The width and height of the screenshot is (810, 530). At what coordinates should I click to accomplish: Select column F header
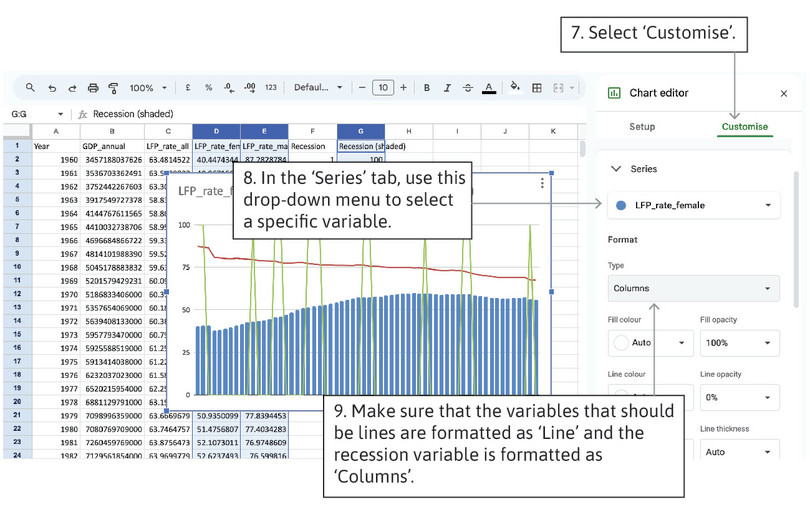(313, 131)
